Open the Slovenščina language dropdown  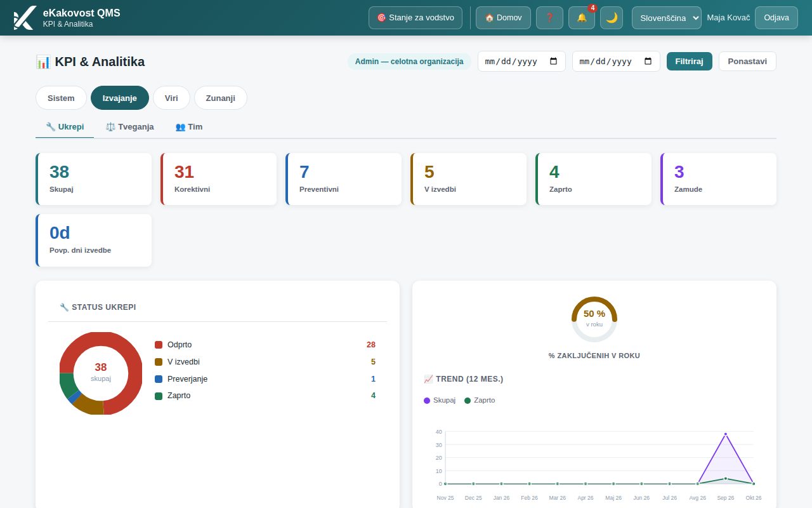point(667,18)
